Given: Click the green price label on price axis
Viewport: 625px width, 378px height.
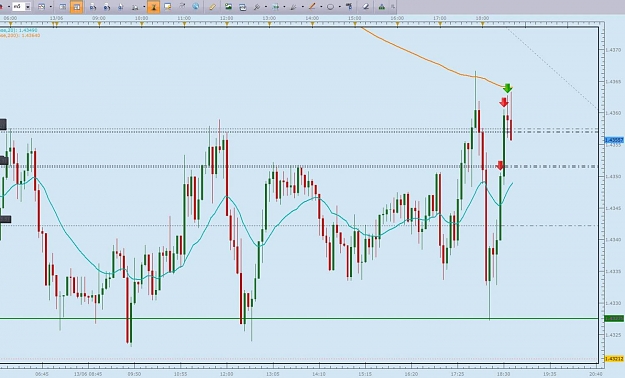Looking at the screenshot, I should (614, 319).
